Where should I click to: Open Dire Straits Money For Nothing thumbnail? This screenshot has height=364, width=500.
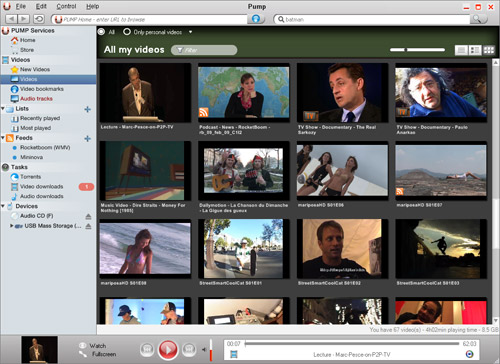click(145, 170)
